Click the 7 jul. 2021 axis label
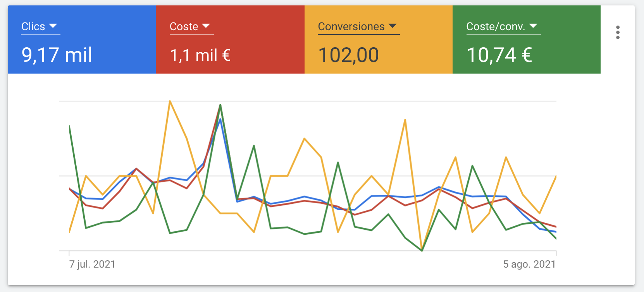 [92, 264]
